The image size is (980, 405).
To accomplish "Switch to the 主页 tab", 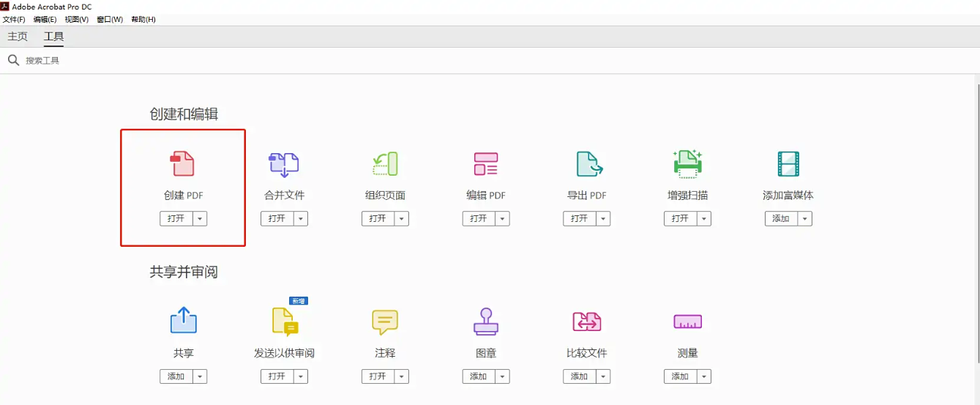I will pos(18,37).
